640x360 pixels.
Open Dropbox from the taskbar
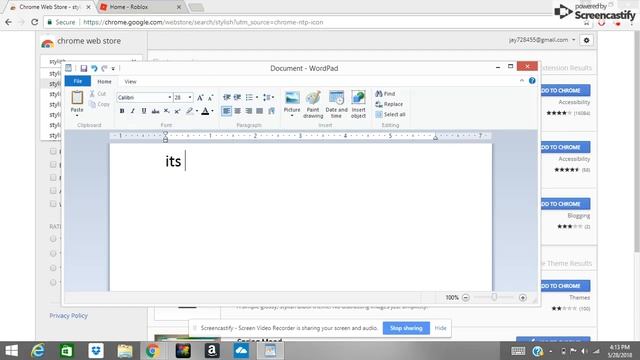coord(96,351)
